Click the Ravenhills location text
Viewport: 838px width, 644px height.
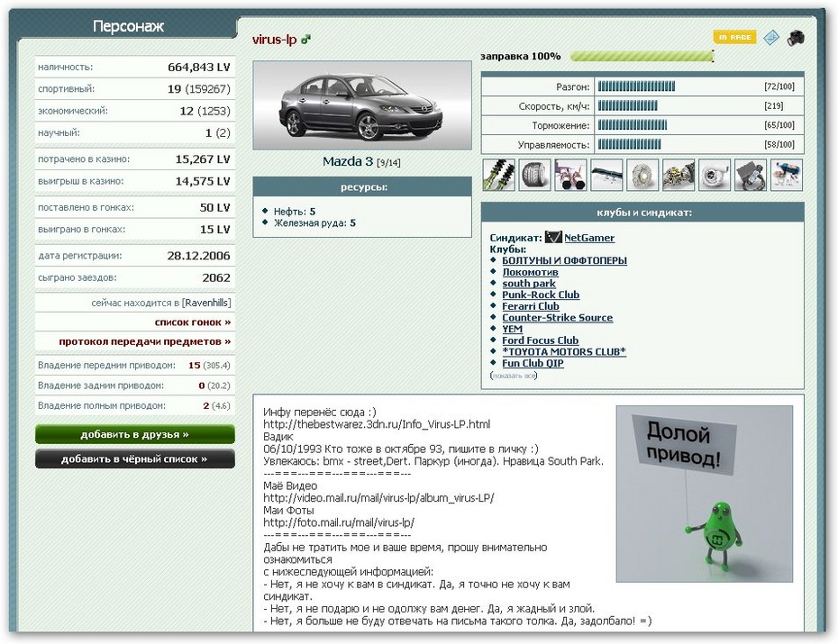coord(206,303)
